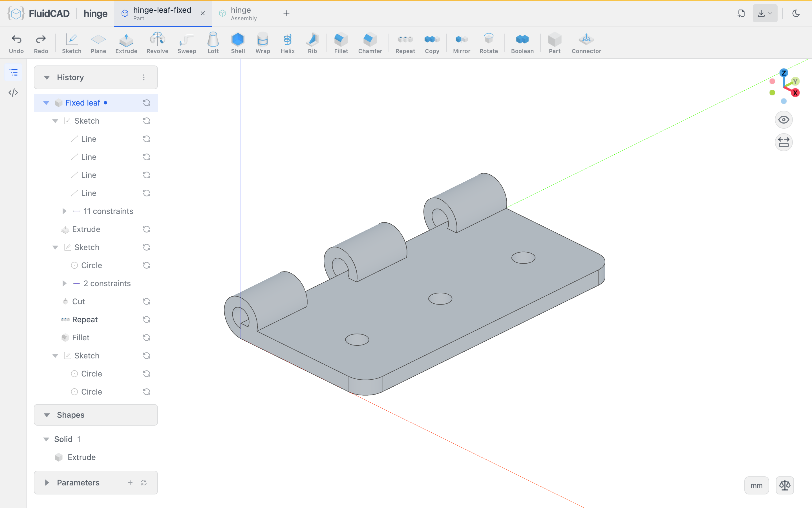Click the Redo button
This screenshot has width=812, height=508.
(41, 43)
